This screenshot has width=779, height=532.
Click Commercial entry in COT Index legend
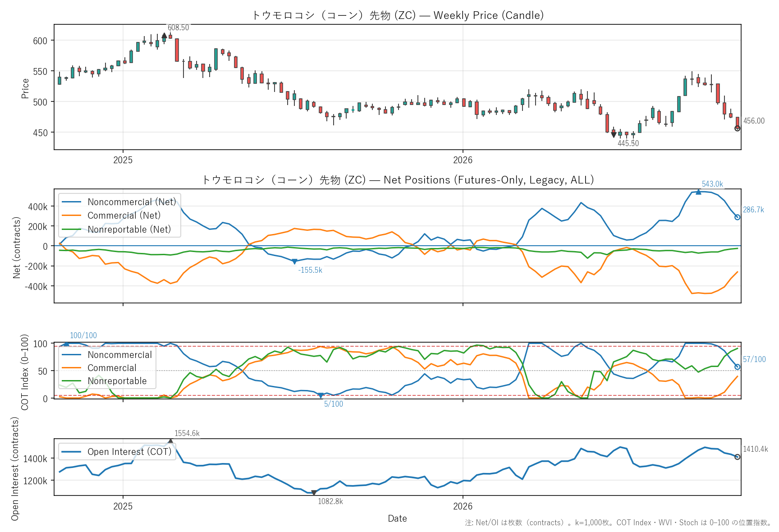click(x=99, y=368)
